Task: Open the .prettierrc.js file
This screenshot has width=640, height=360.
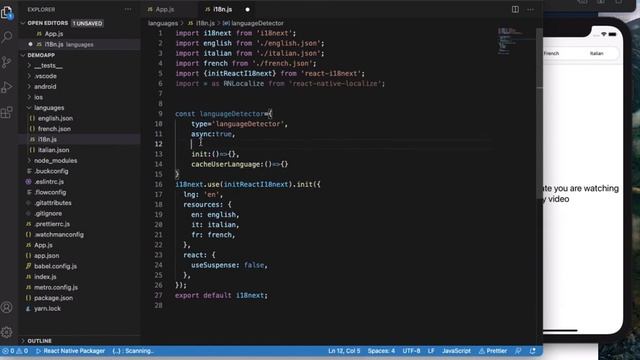Action: (x=52, y=224)
